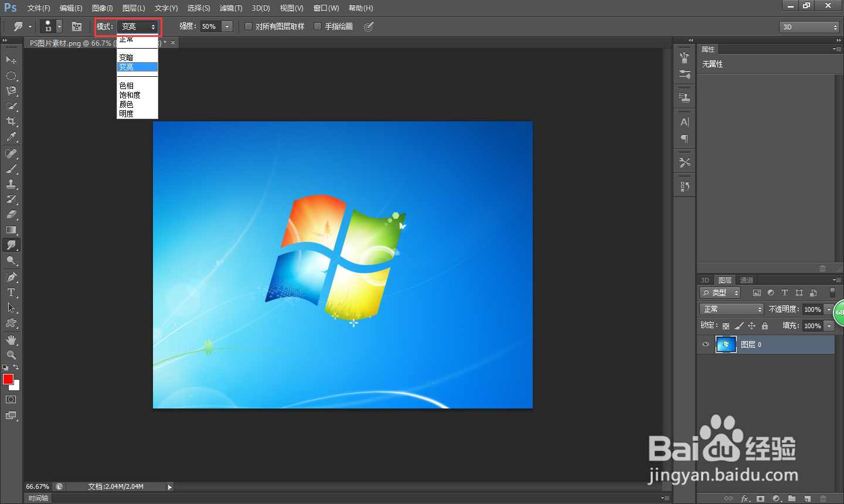844x504 pixels.
Task: Enable 手指绘画 checkbox
Action: (x=318, y=26)
